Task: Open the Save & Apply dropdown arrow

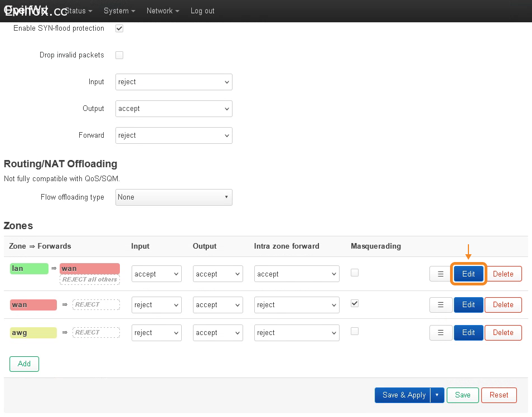Action: coord(437,395)
